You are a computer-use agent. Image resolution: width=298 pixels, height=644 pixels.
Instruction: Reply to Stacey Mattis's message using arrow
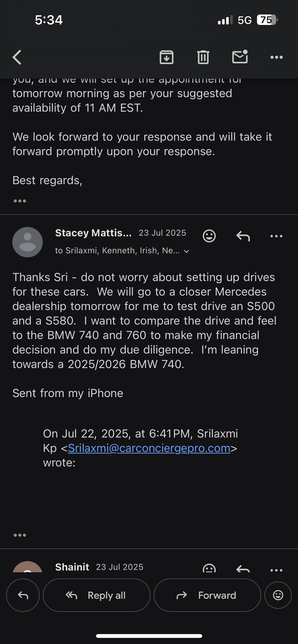pyautogui.click(x=243, y=236)
